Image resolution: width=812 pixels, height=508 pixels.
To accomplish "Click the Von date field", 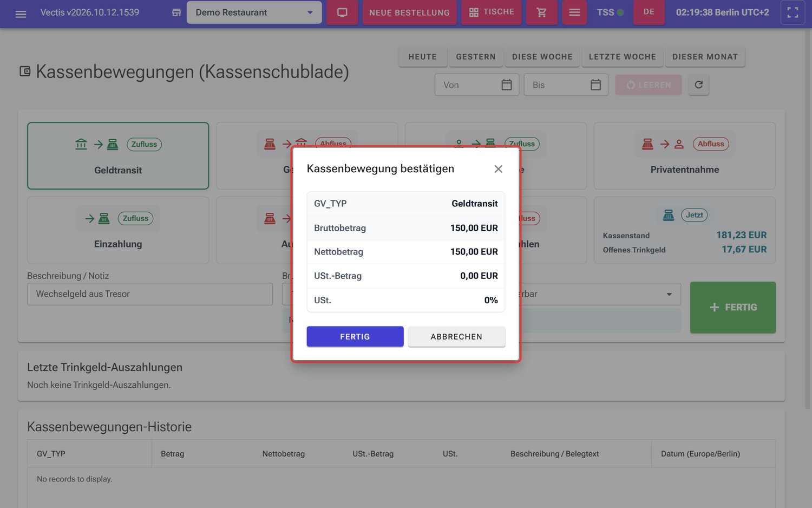I will (477, 85).
